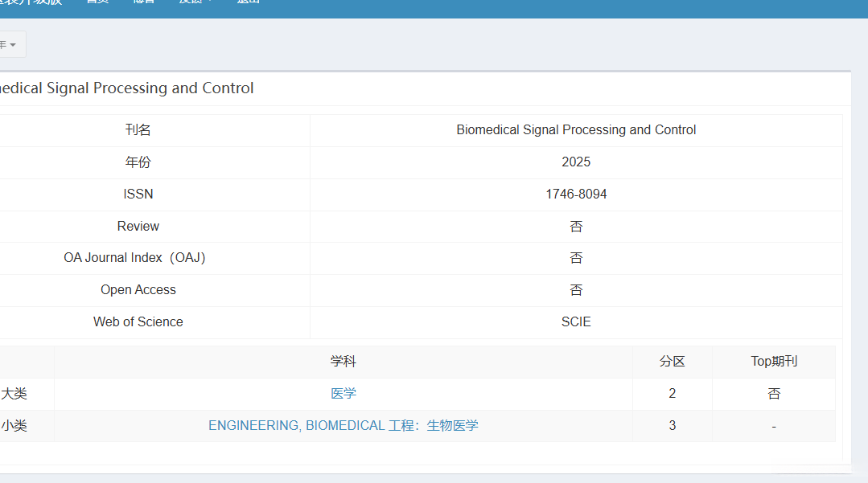868x483 pixels.
Task: Click the SCIE value cell
Action: [576, 322]
